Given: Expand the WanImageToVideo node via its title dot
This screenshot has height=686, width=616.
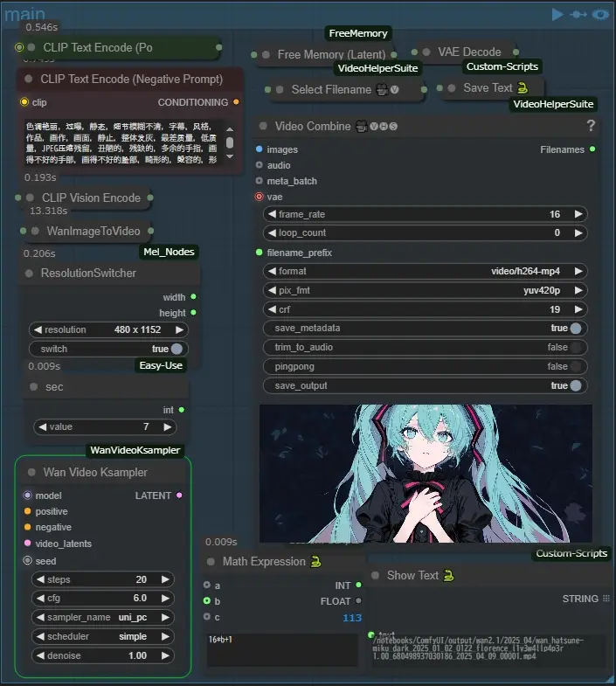Looking at the screenshot, I should click(35, 231).
